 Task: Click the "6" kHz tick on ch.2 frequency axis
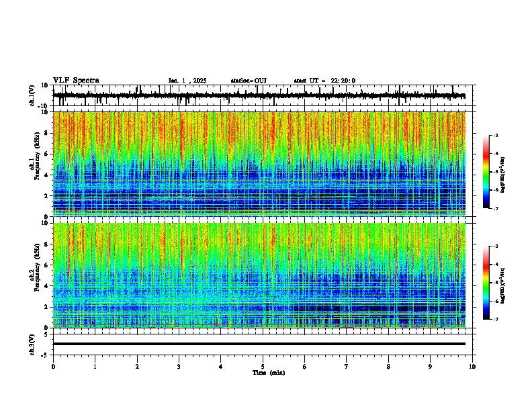pos(46,265)
